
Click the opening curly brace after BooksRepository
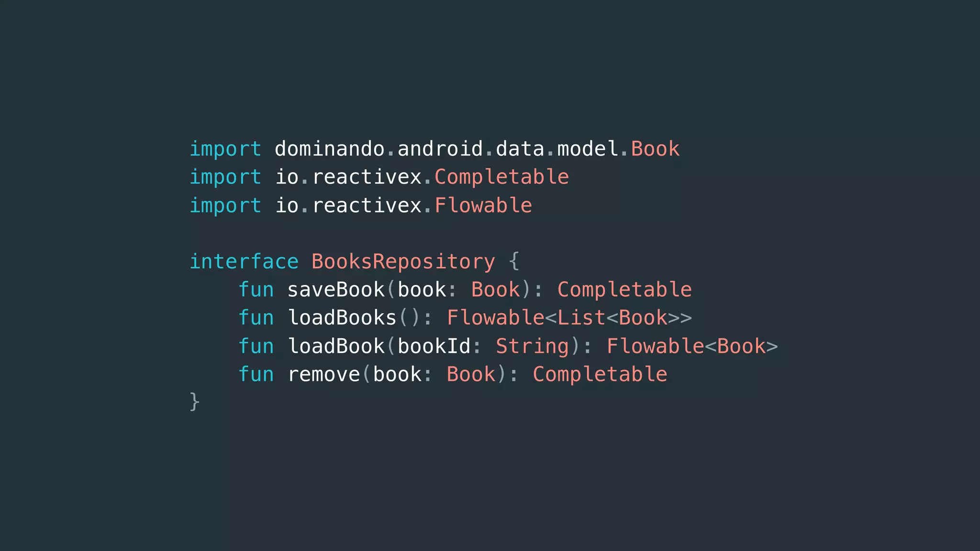point(514,262)
